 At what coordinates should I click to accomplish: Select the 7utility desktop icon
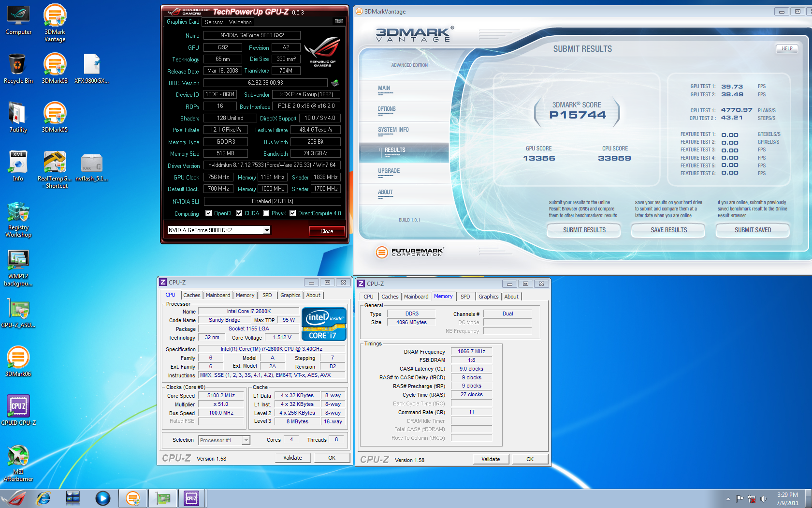click(x=18, y=117)
